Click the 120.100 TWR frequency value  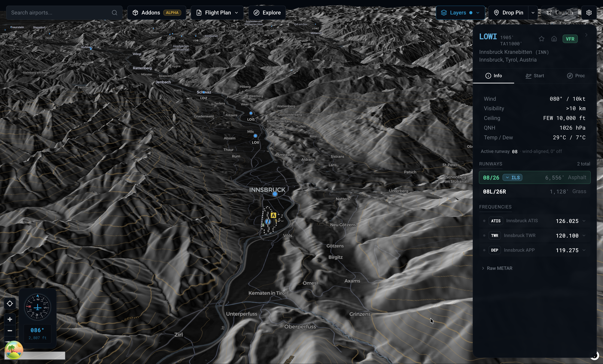pos(567,236)
